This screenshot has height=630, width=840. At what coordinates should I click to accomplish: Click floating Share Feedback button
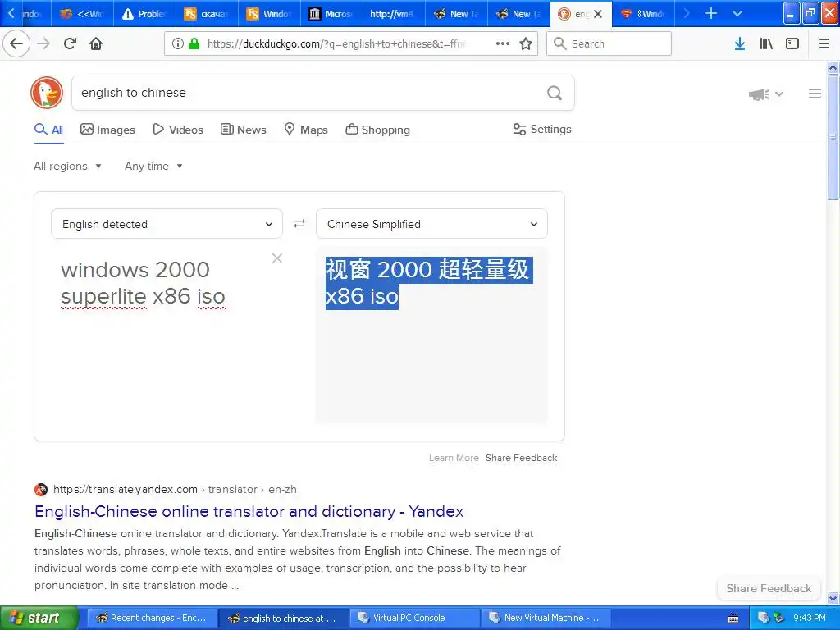click(x=769, y=588)
